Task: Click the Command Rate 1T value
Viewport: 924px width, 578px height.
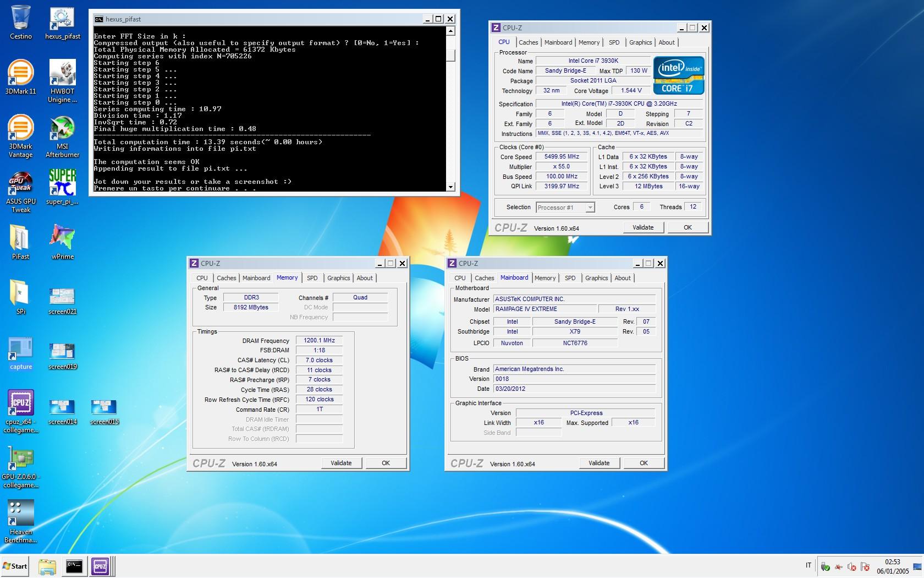Action: coord(319,409)
